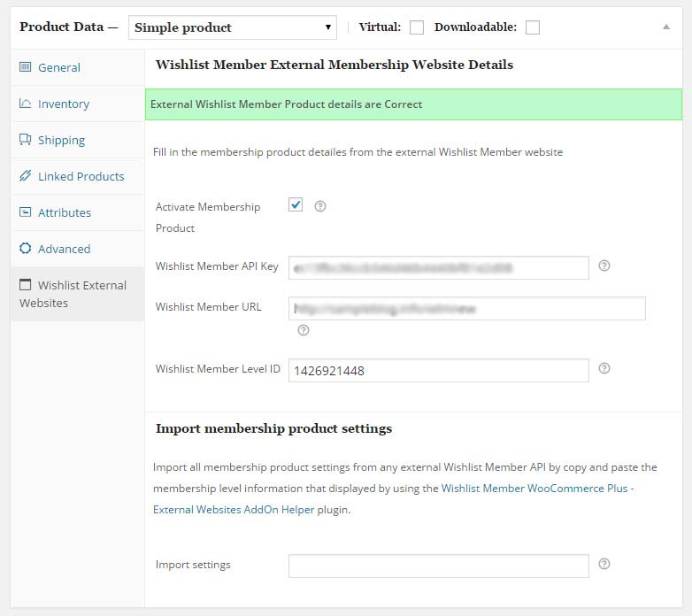The height and width of the screenshot is (616, 692).
Task: Click the Attributes tab icon
Action: pyautogui.click(x=25, y=212)
